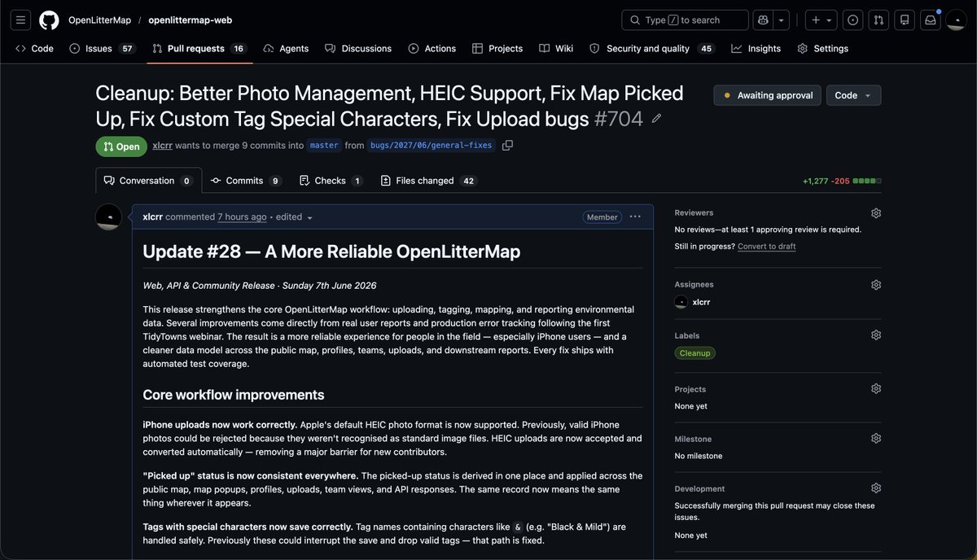977x560 pixels.
Task: Open the repositories icon in header
Action: (904, 20)
